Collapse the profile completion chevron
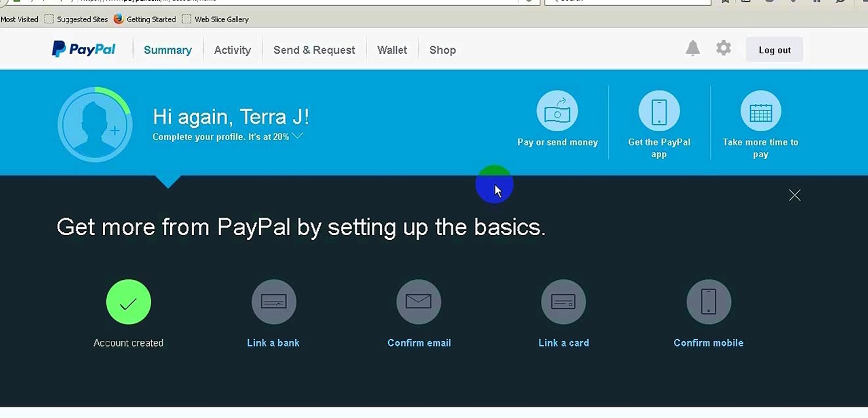868x418 pixels. (x=297, y=136)
